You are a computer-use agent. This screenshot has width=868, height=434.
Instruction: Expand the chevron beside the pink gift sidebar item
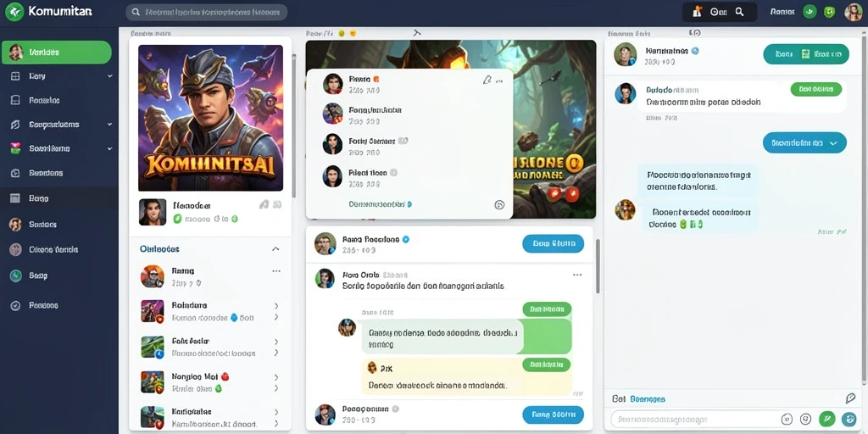click(109, 149)
